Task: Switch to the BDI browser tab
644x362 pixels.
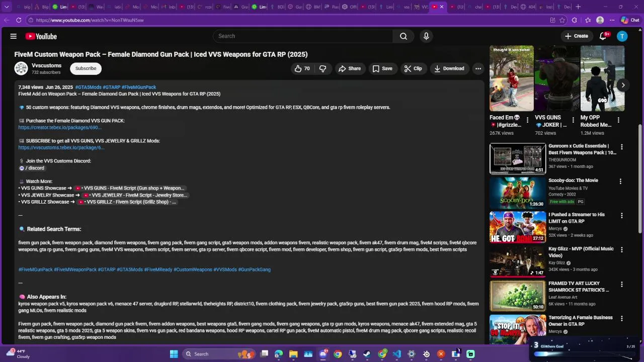Action: [276, 7]
